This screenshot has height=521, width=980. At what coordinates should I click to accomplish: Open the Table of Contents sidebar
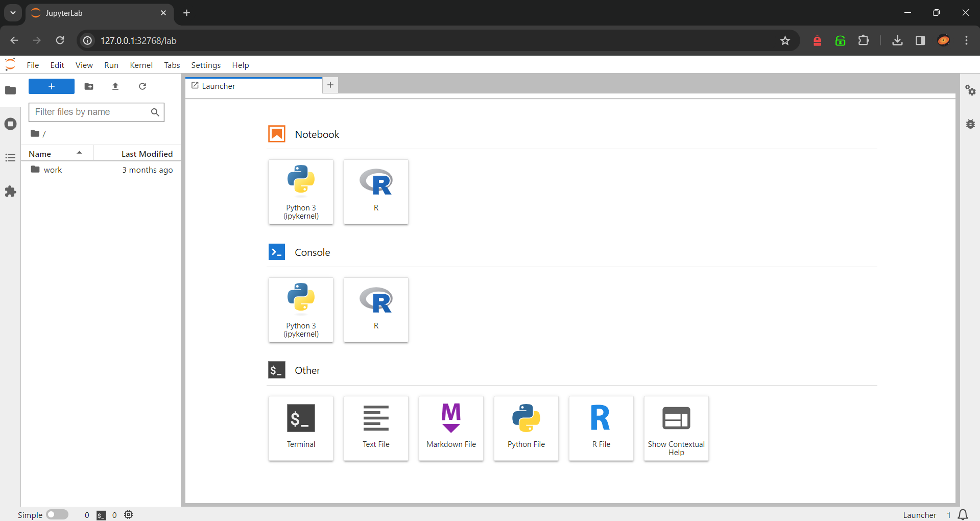click(10, 158)
